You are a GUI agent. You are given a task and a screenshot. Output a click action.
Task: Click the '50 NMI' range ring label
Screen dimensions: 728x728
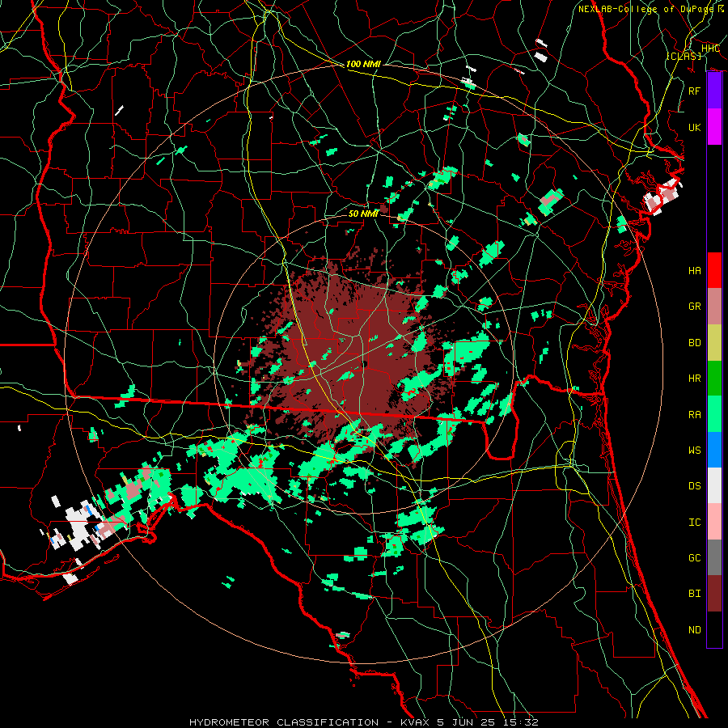(x=363, y=214)
